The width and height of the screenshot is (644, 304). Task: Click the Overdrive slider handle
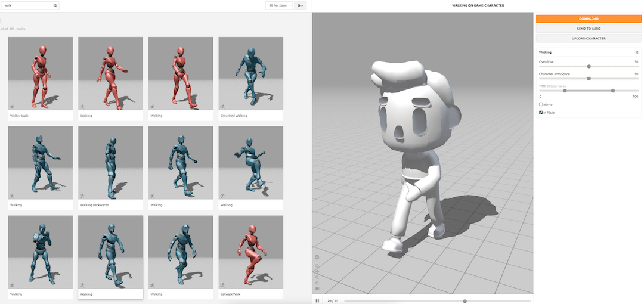(x=589, y=66)
